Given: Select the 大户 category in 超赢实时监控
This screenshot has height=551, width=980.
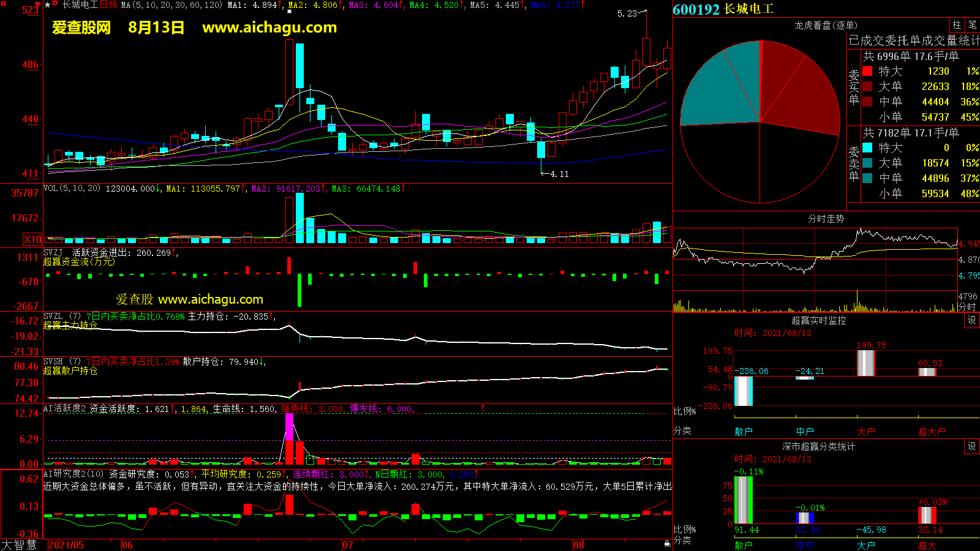Looking at the screenshot, I should 865,432.
